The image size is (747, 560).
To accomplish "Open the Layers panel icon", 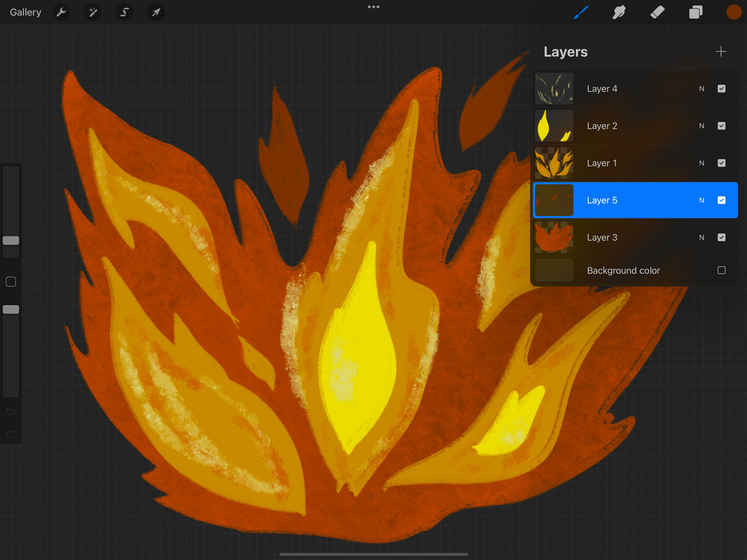I will (x=696, y=12).
